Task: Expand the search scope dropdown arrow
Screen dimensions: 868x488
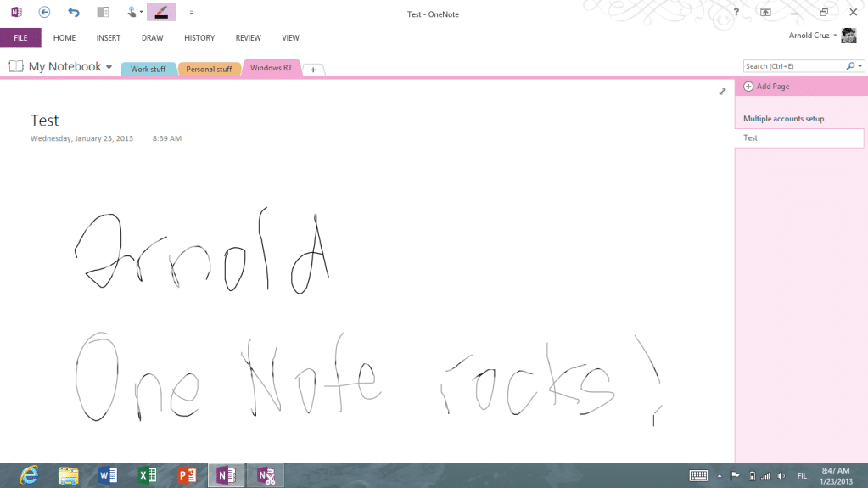Action: click(x=860, y=66)
